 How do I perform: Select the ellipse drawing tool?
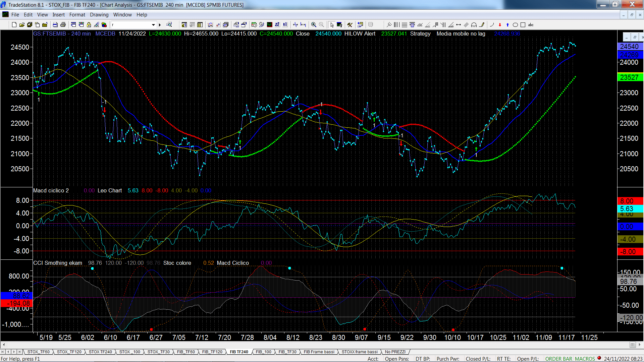(x=515, y=25)
